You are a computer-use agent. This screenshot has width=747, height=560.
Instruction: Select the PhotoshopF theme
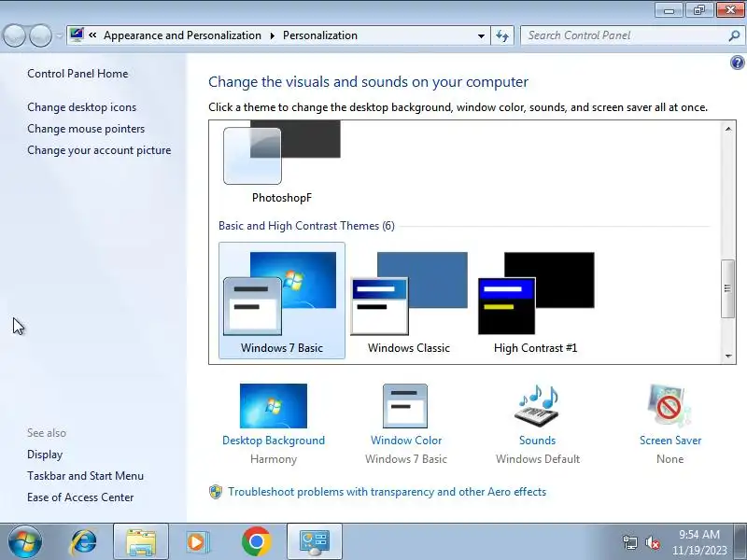(282, 161)
